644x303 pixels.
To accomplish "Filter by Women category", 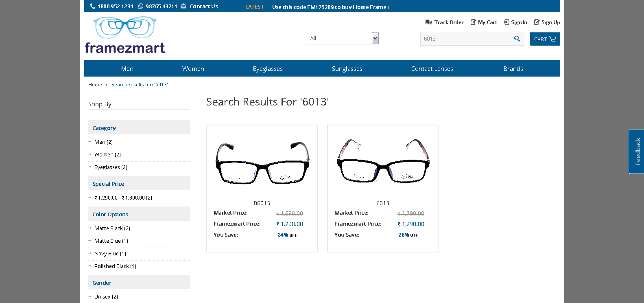I will [104, 155].
